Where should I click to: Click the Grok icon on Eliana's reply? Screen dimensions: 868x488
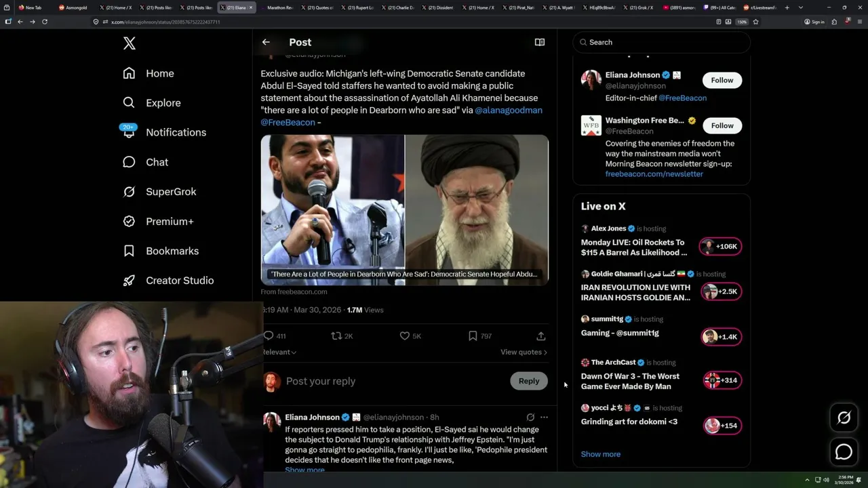click(530, 418)
